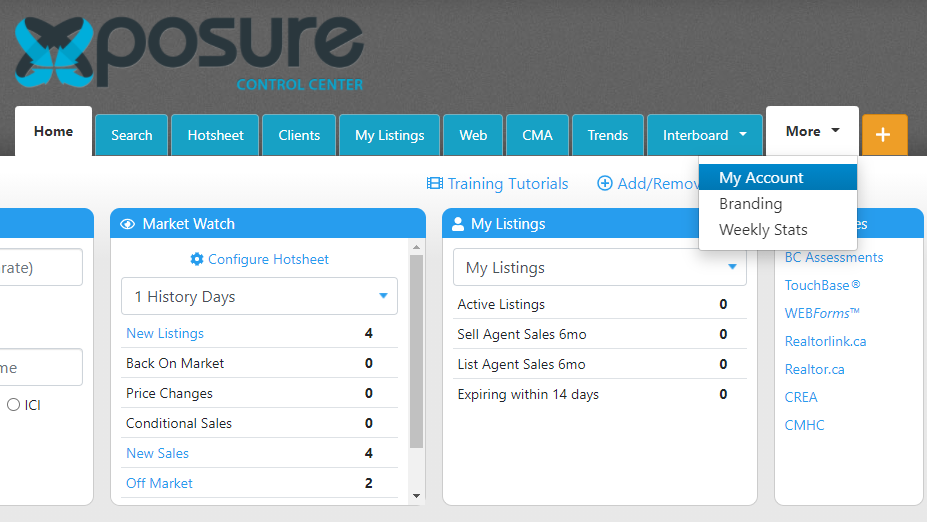The height and width of the screenshot is (522, 927).
Task: Click the Market Watch eye icon
Action: (x=128, y=224)
